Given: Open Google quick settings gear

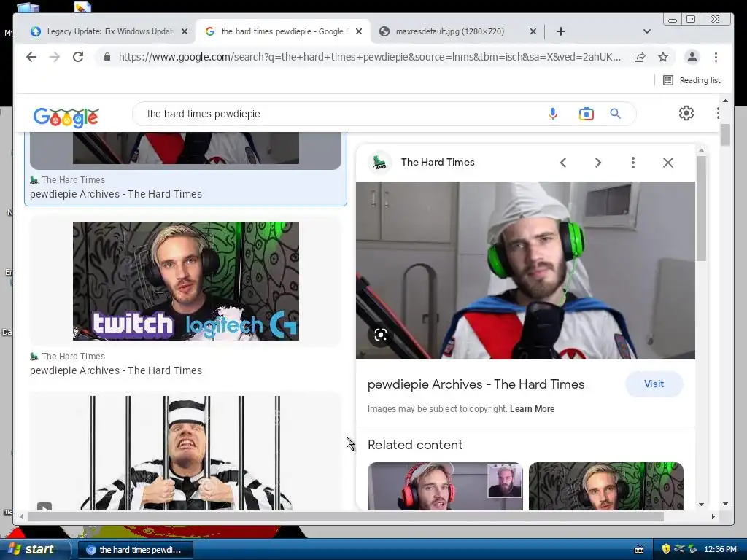Looking at the screenshot, I should click(x=686, y=113).
